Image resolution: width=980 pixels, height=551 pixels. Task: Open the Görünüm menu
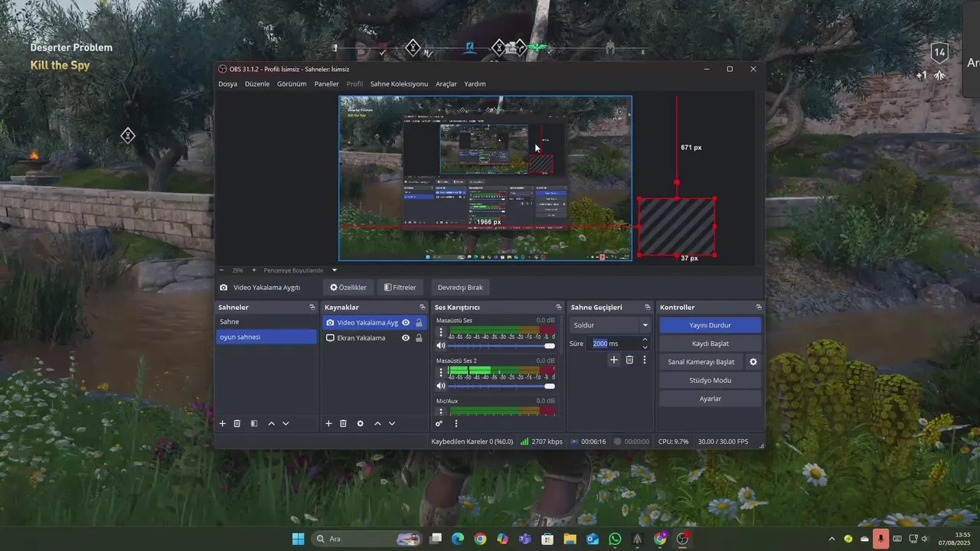click(292, 84)
